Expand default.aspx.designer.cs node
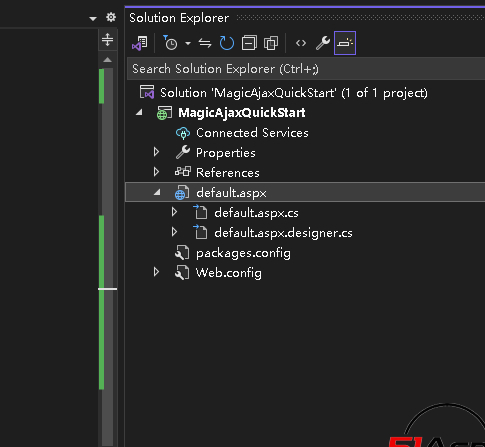Image resolution: width=485 pixels, height=447 pixels. (x=174, y=232)
